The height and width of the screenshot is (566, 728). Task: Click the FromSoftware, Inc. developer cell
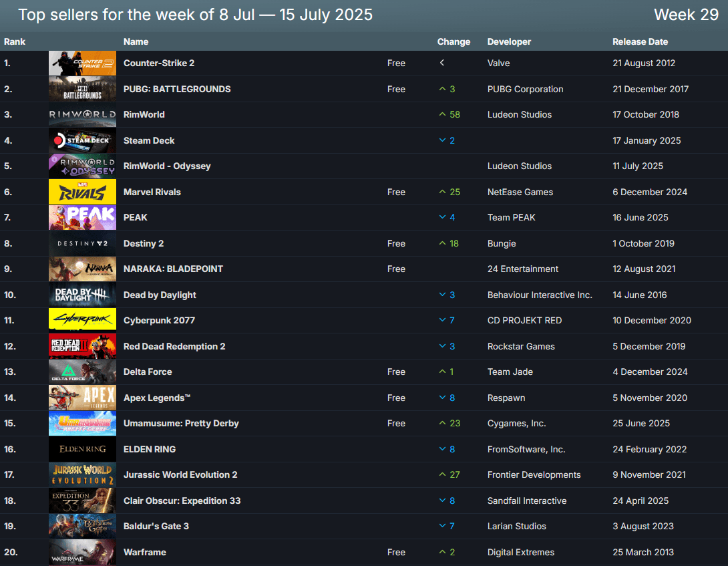pos(526,449)
